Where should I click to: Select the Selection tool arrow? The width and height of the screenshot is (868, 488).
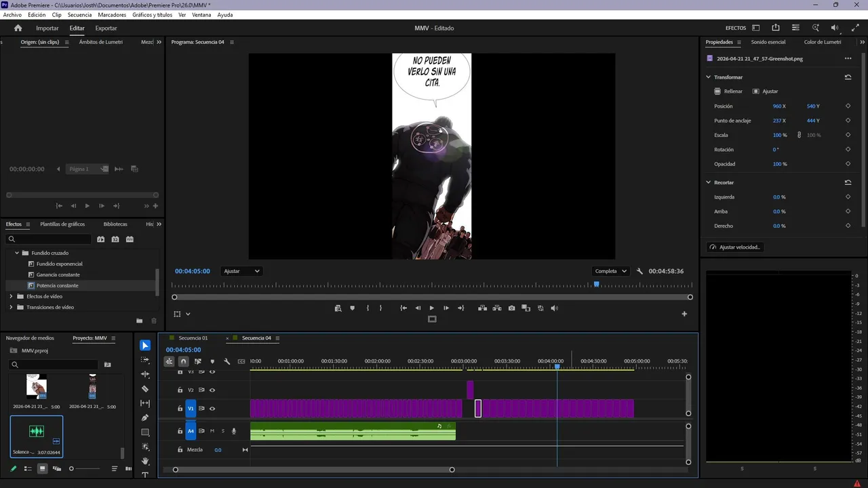pos(145,346)
